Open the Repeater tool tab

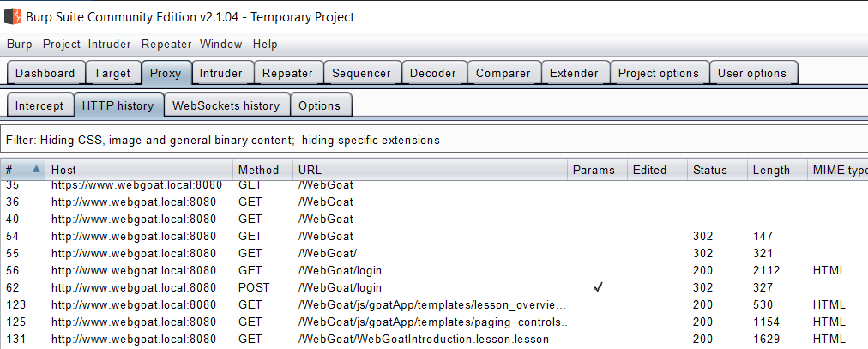(x=287, y=73)
